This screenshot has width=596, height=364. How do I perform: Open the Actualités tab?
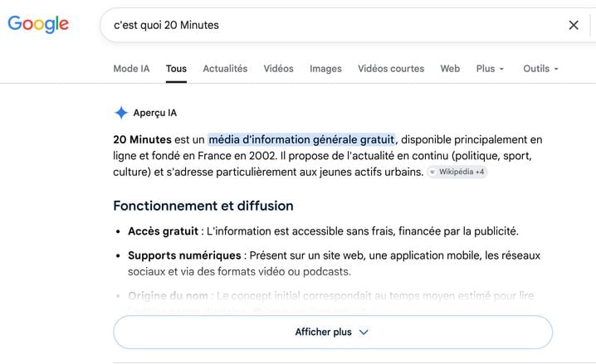(225, 69)
